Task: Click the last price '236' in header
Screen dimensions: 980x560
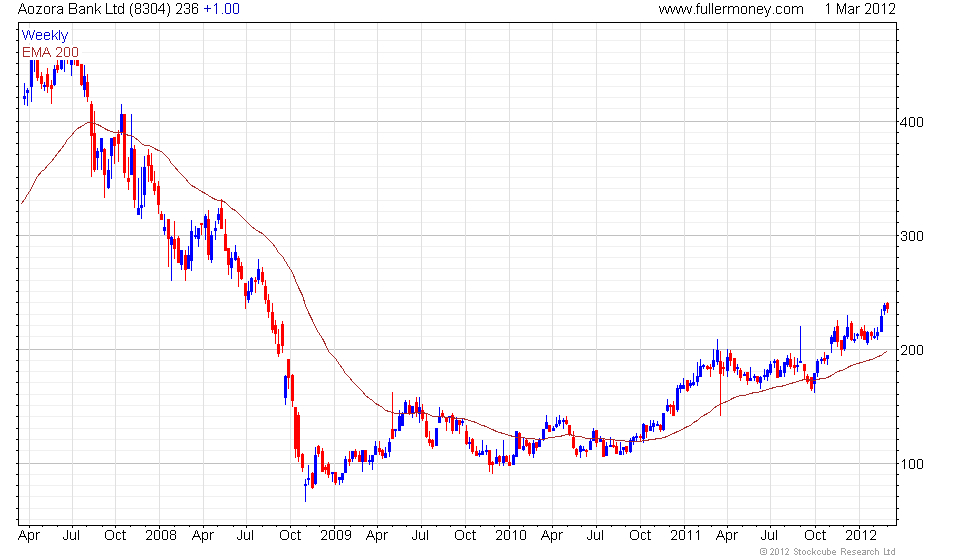Action: (x=188, y=9)
